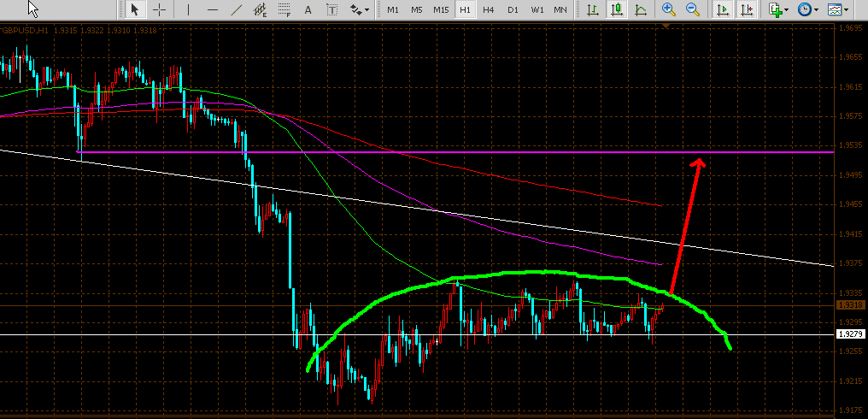Click the 1.9255 price axis label
This screenshot has height=419, width=868.
pos(852,351)
